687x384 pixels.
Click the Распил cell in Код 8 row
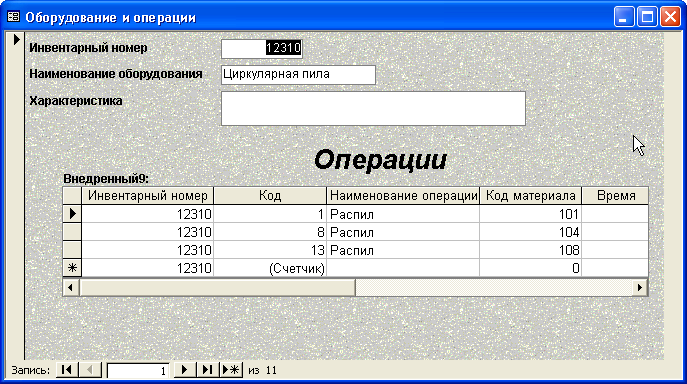403,232
